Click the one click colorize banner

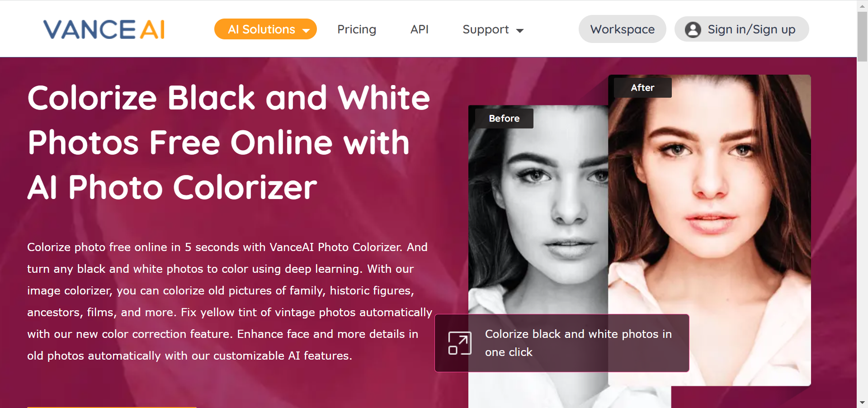click(x=562, y=343)
